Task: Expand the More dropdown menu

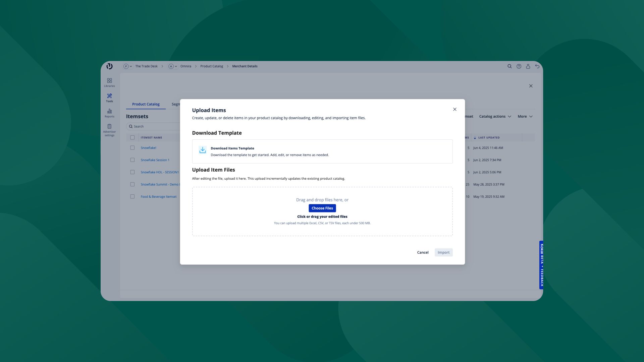Action: click(x=525, y=117)
